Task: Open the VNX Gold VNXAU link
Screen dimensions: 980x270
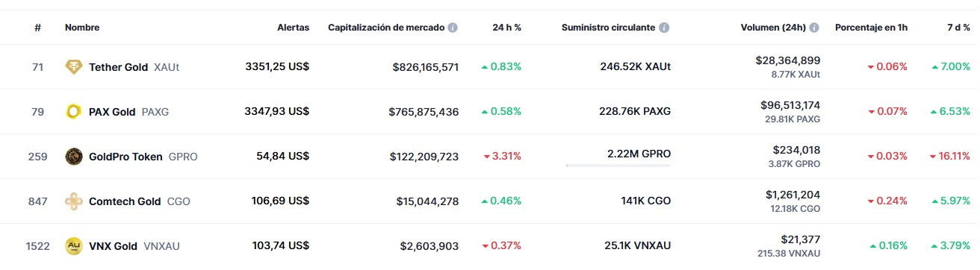Action: (134, 246)
